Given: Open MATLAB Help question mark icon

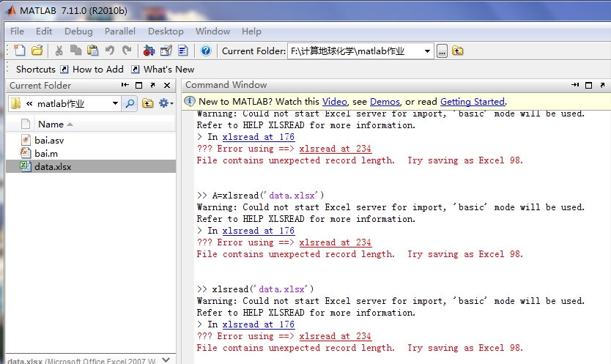Looking at the screenshot, I should 206,51.
